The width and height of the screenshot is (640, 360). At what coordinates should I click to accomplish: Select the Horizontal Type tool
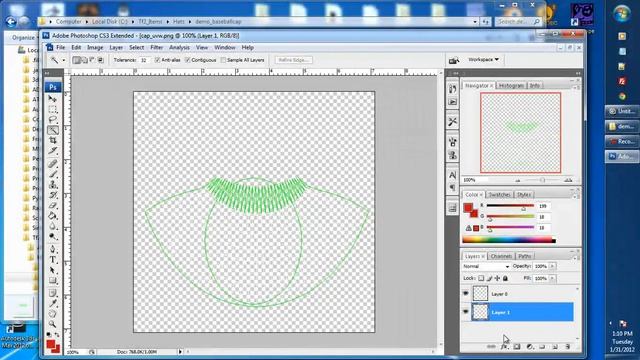(53, 260)
